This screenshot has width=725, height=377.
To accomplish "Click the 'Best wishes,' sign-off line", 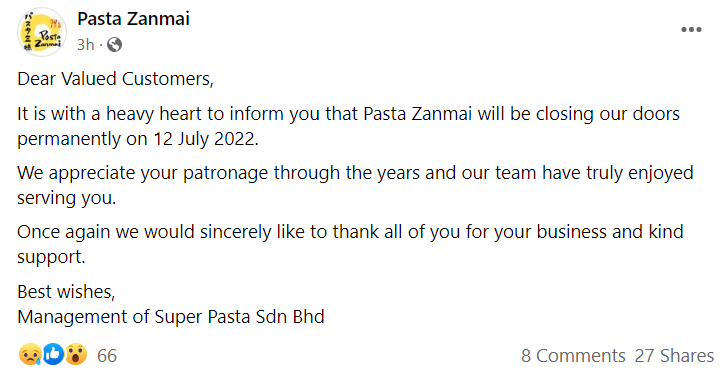I will (x=66, y=292).
